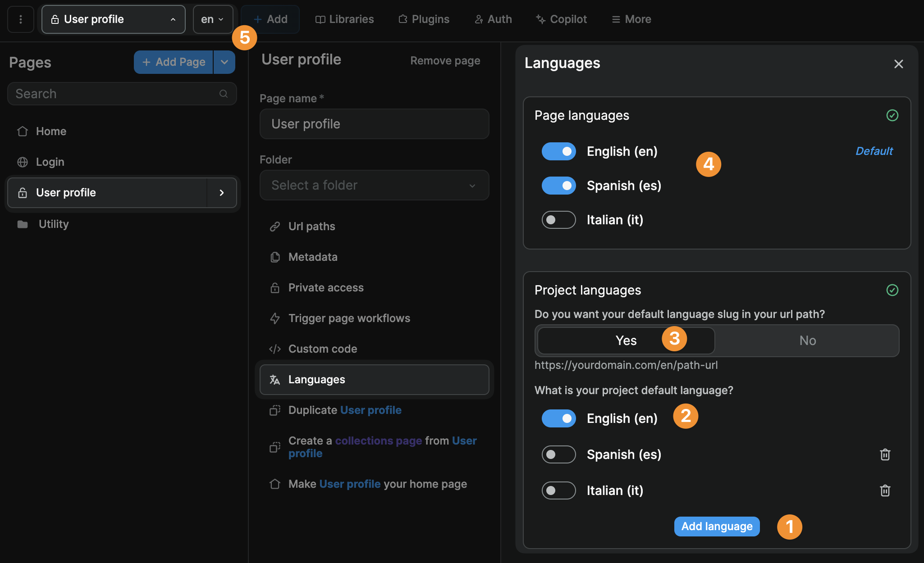This screenshot has height=563, width=924.
Task: Select Custom code in the page menu
Action: coord(322,348)
